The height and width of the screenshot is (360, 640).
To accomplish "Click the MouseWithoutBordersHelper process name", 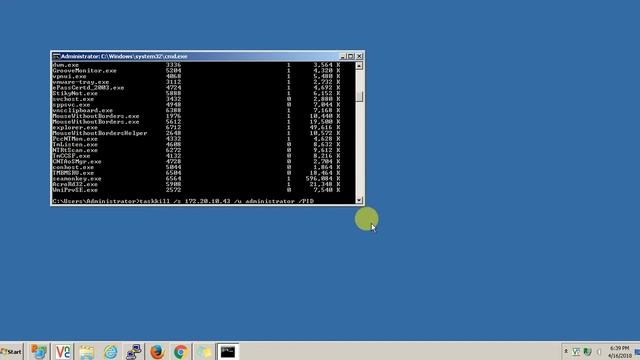I will [x=100, y=133].
